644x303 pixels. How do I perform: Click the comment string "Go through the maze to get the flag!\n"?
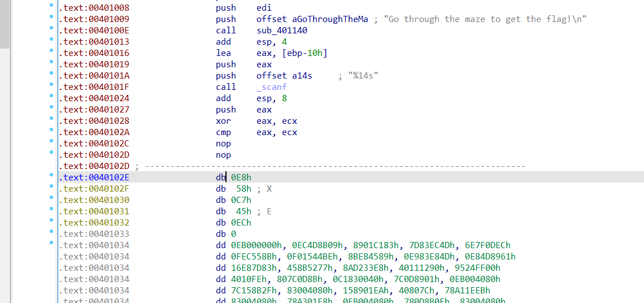coord(485,19)
